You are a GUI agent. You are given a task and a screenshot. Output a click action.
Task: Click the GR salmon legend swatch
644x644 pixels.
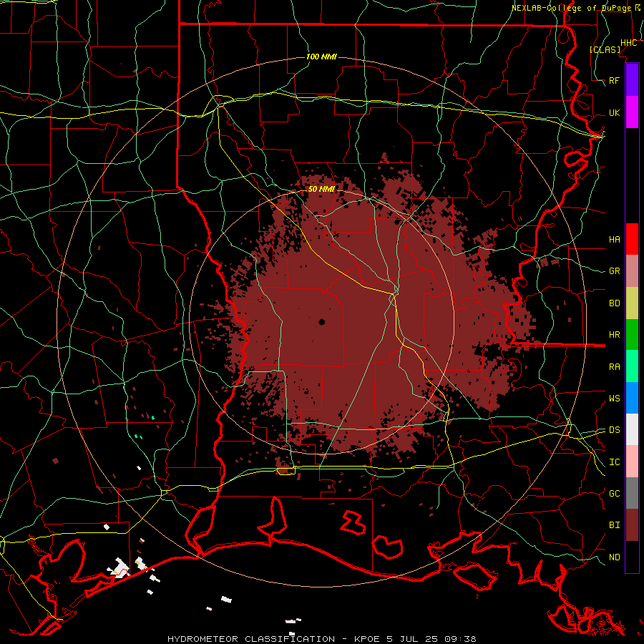632,271
